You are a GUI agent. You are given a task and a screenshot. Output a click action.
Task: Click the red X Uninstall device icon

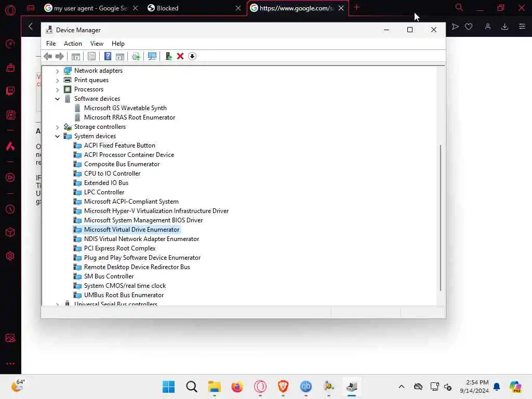coord(180,56)
